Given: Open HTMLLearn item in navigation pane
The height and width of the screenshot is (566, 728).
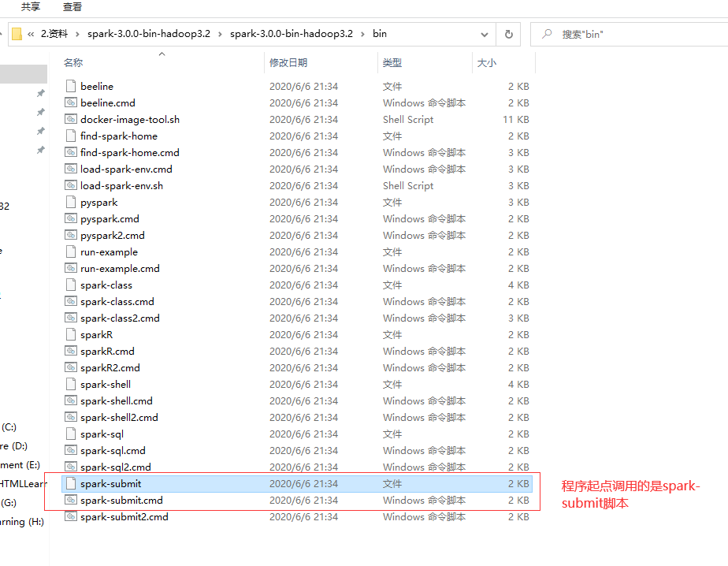Looking at the screenshot, I should tap(23, 484).
